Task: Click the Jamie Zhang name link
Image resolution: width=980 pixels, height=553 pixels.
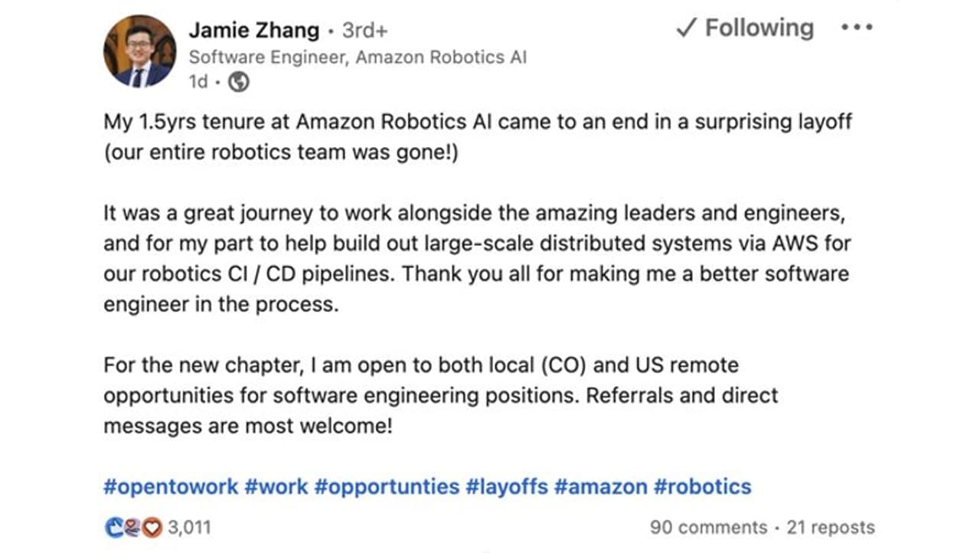Action: (x=253, y=30)
